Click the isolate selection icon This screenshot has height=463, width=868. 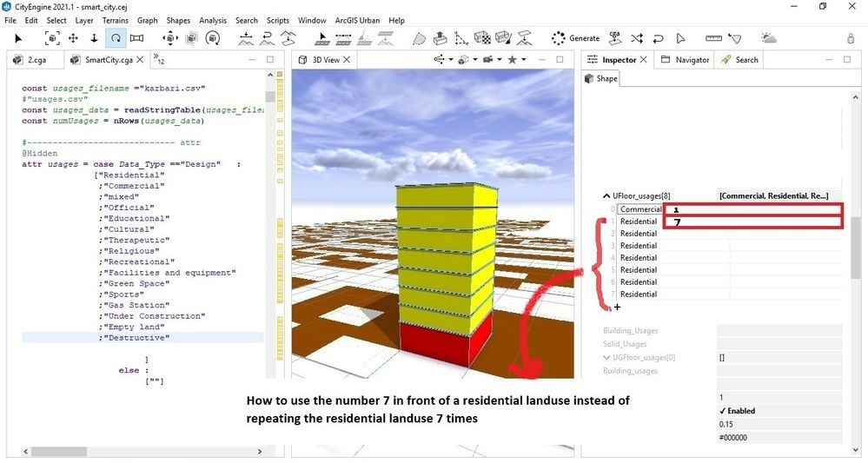coord(191,38)
